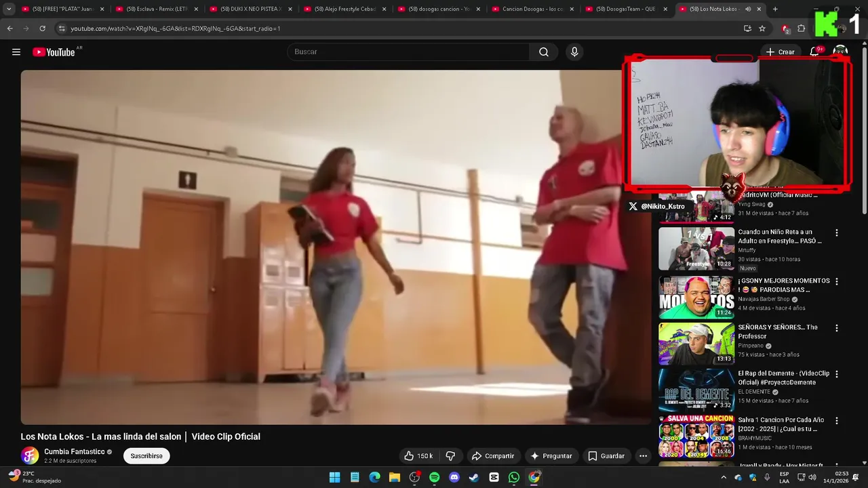Open options for SEÑORAS Y SEÑORES video
This screenshot has height=488, width=868.
(836, 328)
